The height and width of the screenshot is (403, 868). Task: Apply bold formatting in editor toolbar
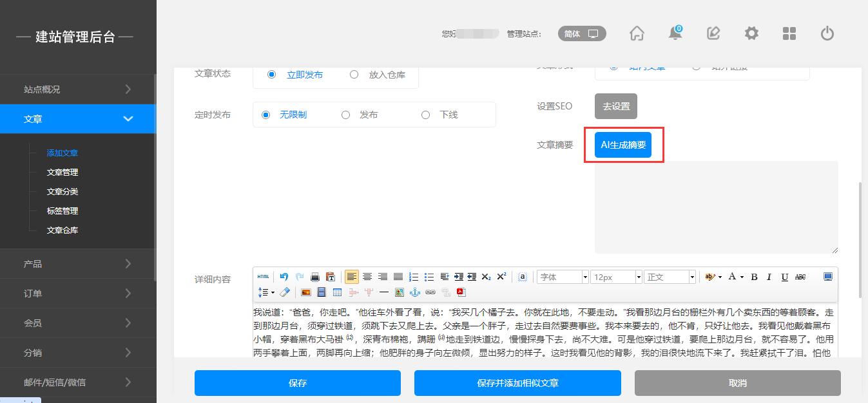[x=754, y=277]
